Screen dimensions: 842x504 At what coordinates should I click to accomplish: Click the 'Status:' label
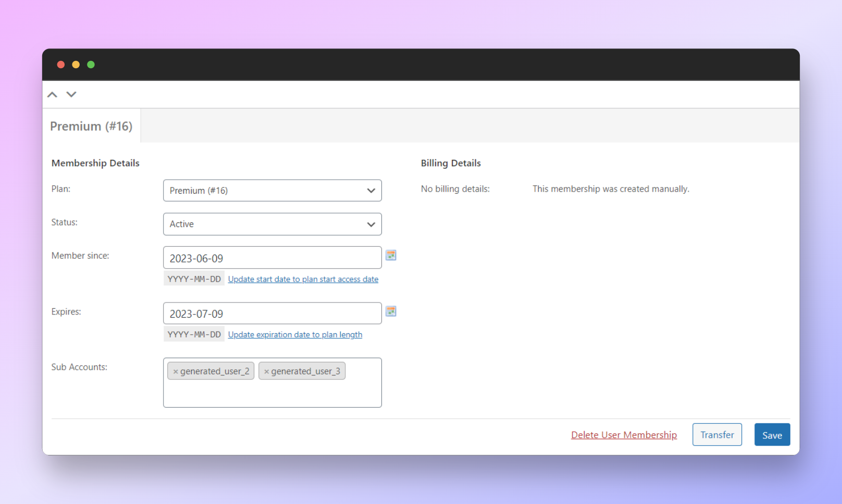click(64, 222)
